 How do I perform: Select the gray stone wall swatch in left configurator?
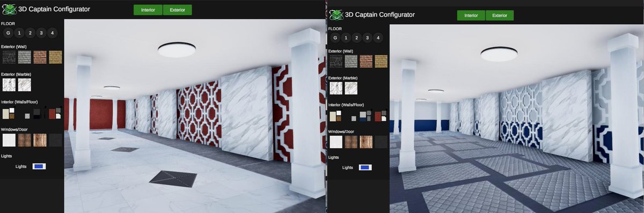tap(25, 57)
